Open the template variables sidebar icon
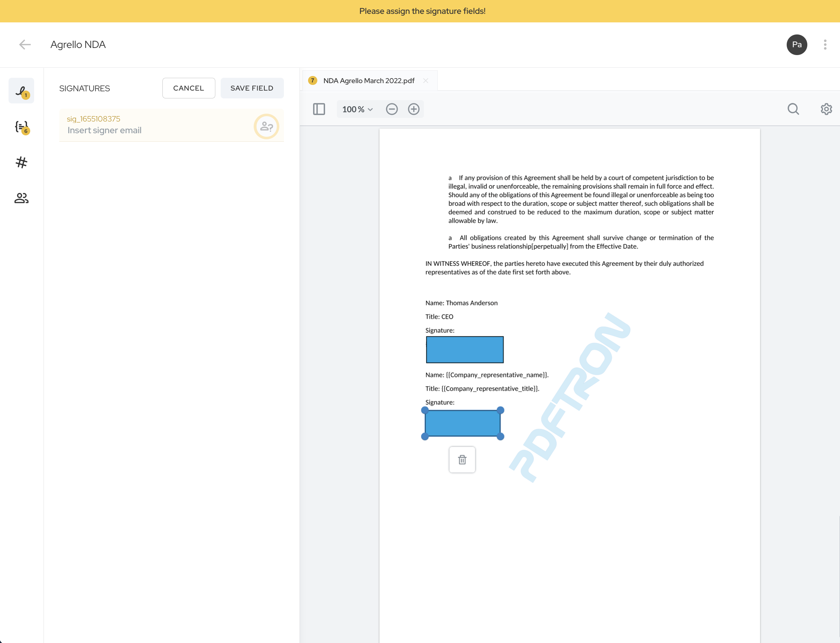 [x=21, y=127]
